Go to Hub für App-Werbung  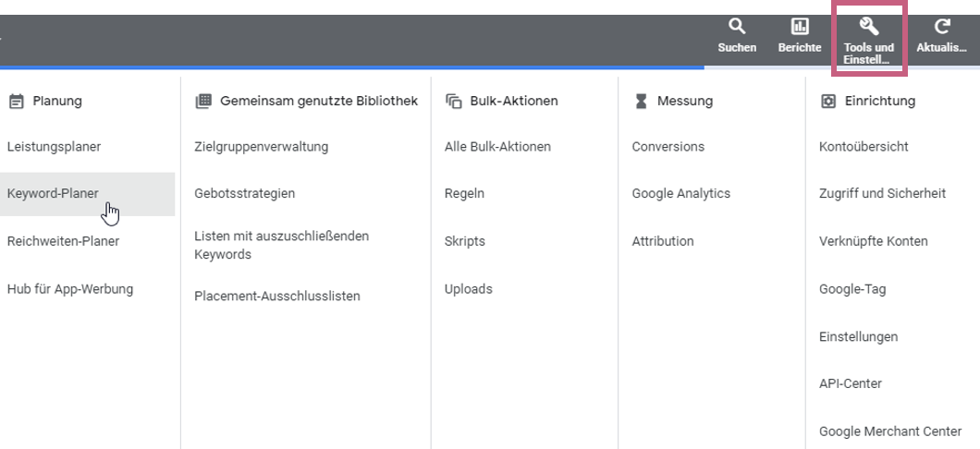click(x=70, y=289)
